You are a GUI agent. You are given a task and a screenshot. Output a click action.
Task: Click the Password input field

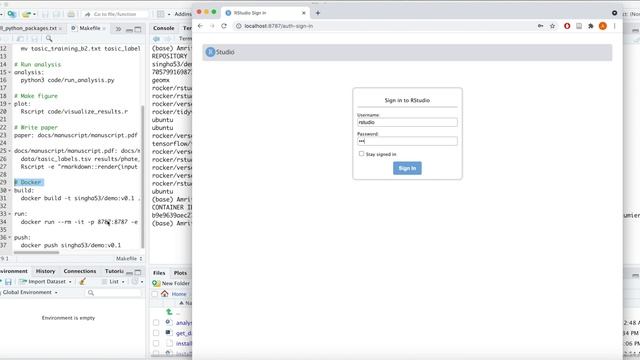pyautogui.click(x=407, y=141)
